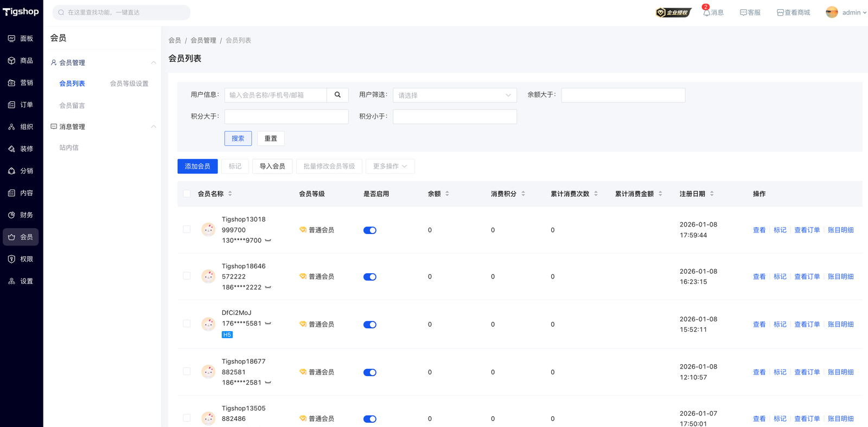The image size is (868, 427).
Task: Sort table by 注册日期 column
Action: coord(711,194)
